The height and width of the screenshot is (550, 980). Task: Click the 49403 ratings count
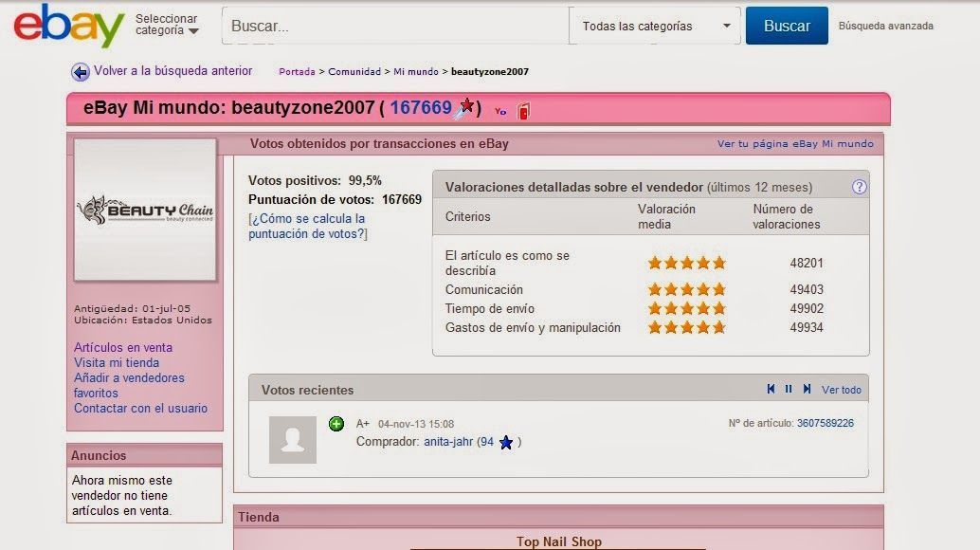point(807,289)
